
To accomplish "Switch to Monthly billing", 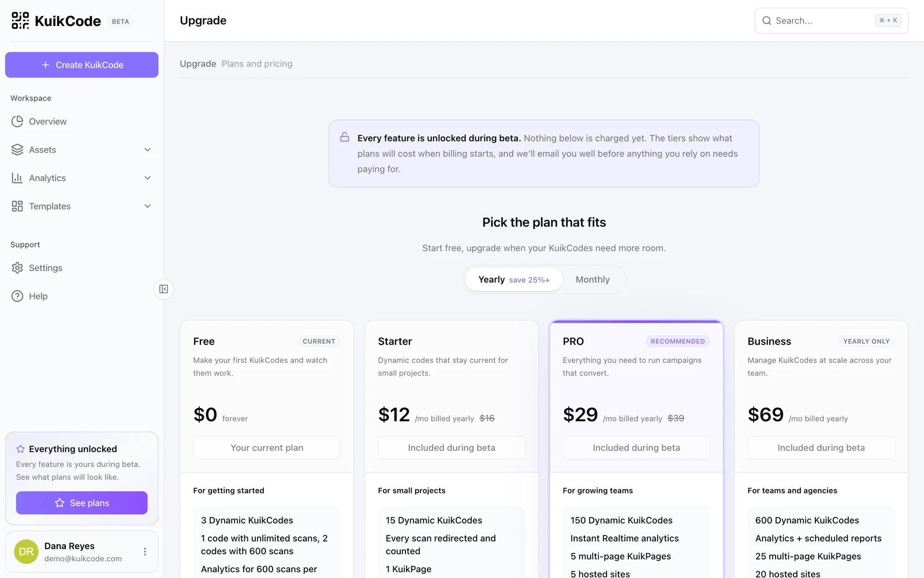I will [593, 280].
